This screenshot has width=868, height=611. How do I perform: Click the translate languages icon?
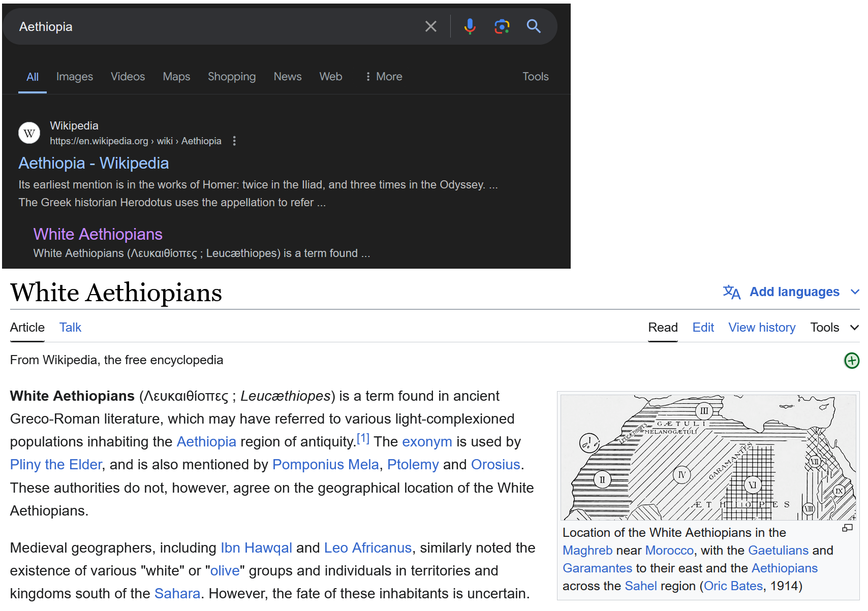(732, 292)
